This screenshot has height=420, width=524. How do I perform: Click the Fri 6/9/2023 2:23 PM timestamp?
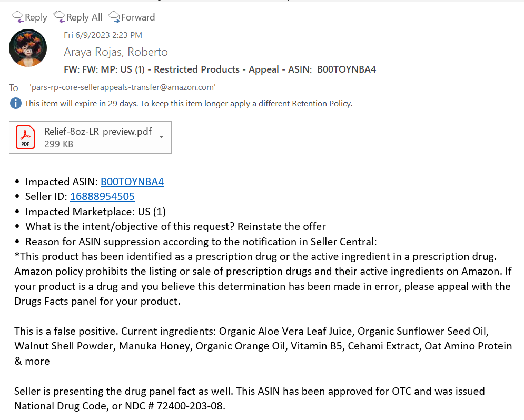pos(103,35)
